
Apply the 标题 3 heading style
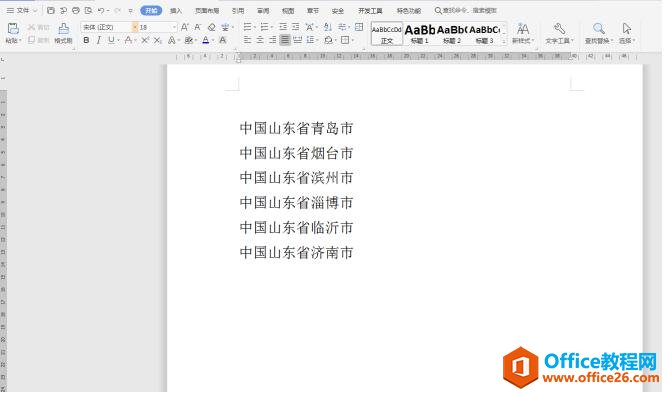tap(484, 34)
